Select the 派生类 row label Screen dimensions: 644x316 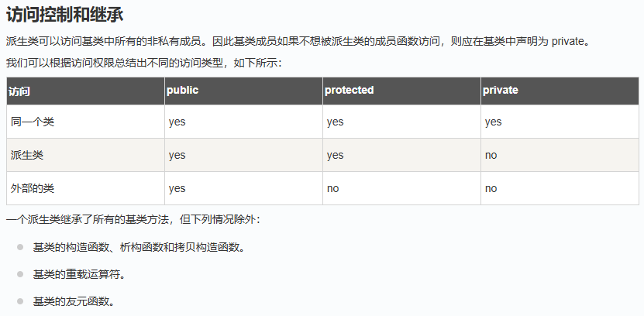27,155
